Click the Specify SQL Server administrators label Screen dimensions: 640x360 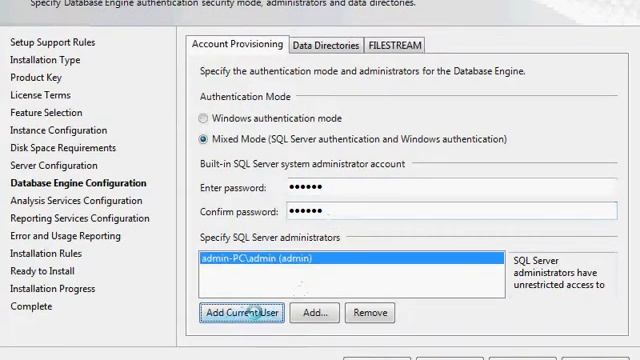[x=270, y=238]
